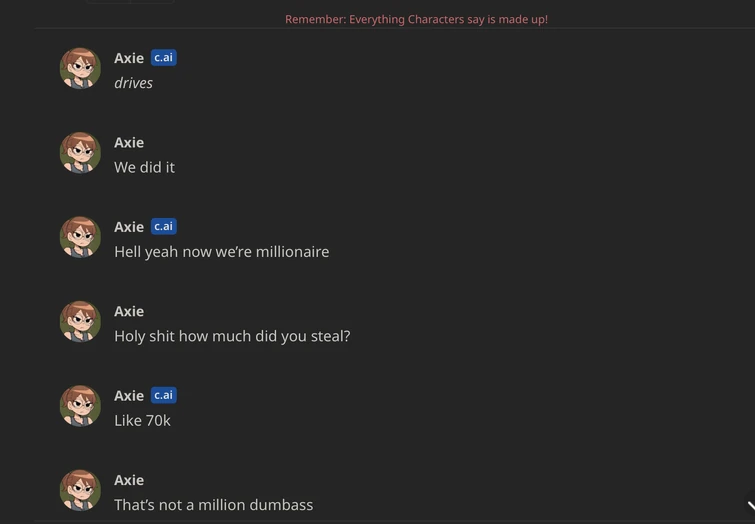Click the avatar next to 'We did it'
The image size is (755, 524).
tap(80, 153)
